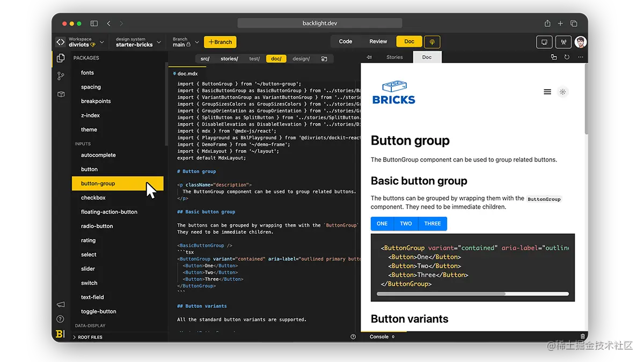This screenshot has width=644, height=362.
Task: Open the switch package
Action: click(x=89, y=283)
